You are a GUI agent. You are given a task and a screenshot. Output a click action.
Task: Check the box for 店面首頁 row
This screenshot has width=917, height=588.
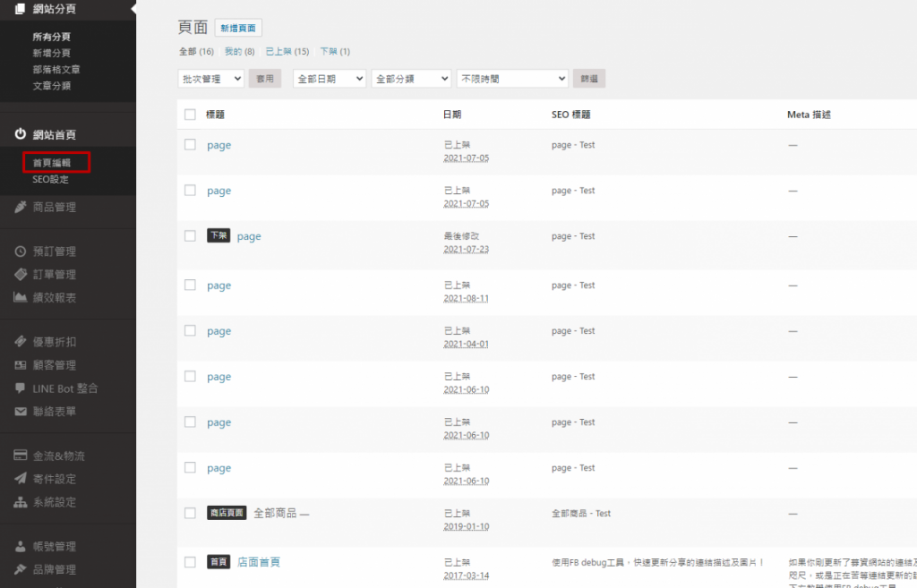(x=190, y=562)
